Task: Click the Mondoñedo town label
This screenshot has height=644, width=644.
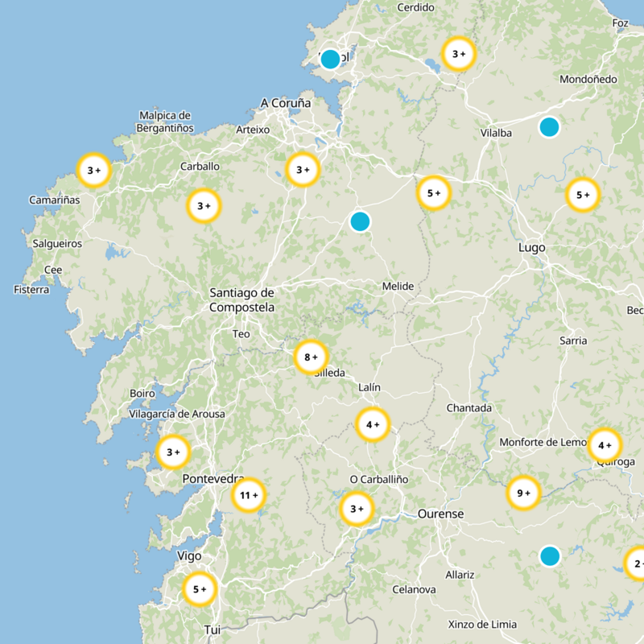Action: (x=588, y=79)
